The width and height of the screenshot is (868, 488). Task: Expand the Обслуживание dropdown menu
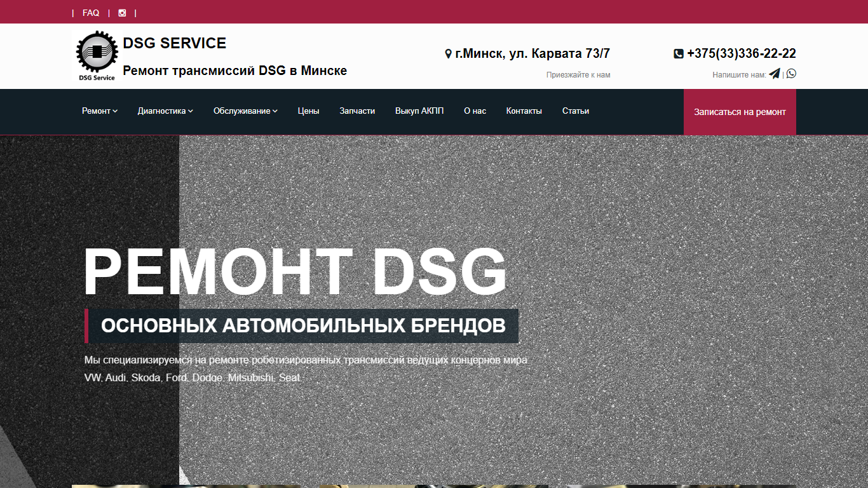click(x=245, y=111)
